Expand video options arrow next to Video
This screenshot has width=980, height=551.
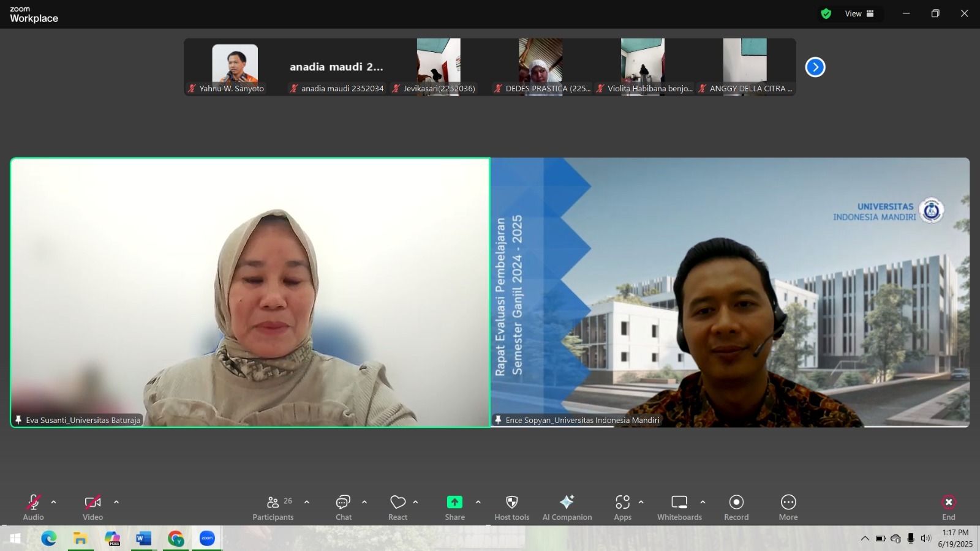pos(116,502)
